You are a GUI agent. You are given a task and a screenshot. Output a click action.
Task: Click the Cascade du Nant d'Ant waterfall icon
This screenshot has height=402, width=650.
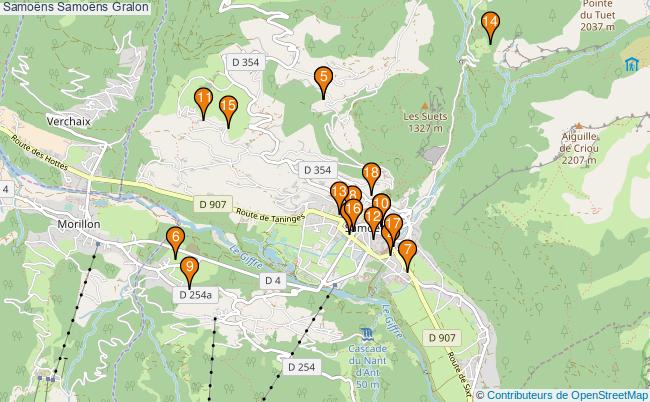click(367, 334)
